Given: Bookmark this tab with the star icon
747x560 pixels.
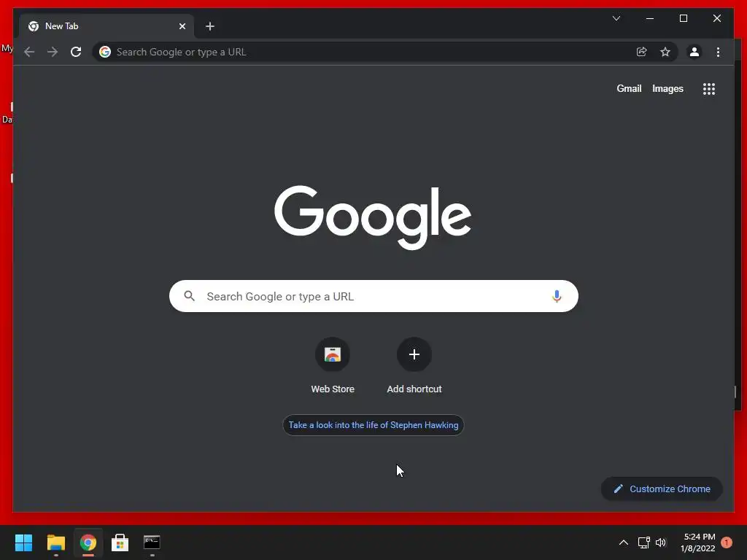Looking at the screenshot, I should [x=665, y=52].
